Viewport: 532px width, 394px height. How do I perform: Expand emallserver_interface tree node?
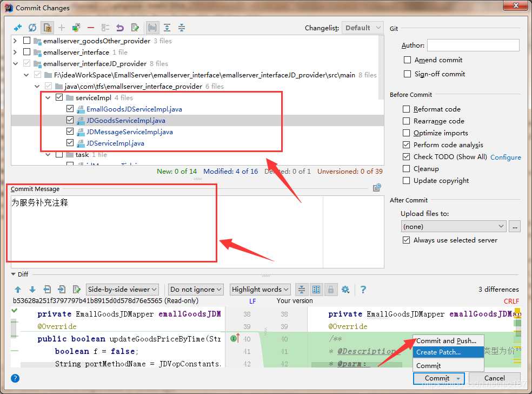tap(15, 52)
